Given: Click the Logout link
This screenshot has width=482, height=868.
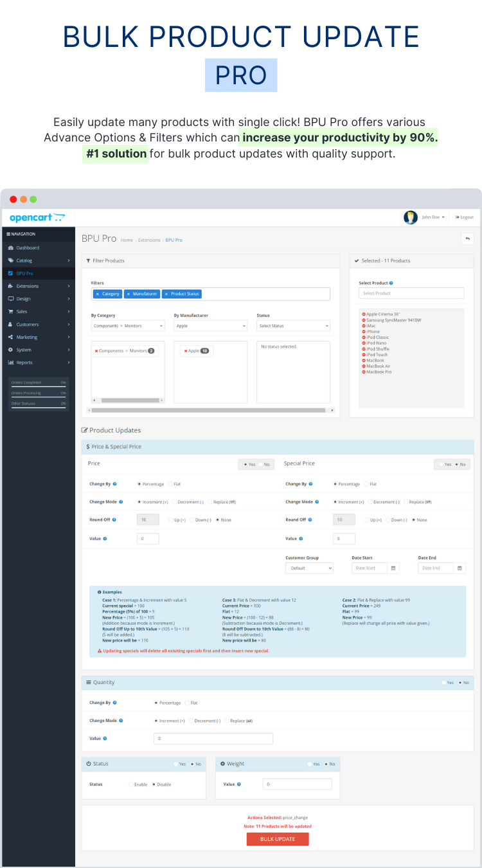Looking at the screenshot, I should pos(464,217).
